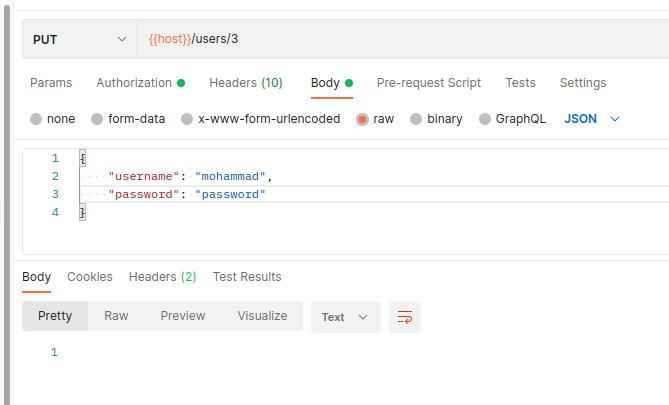Show the response Cookies tab

[x=90, y=277]
